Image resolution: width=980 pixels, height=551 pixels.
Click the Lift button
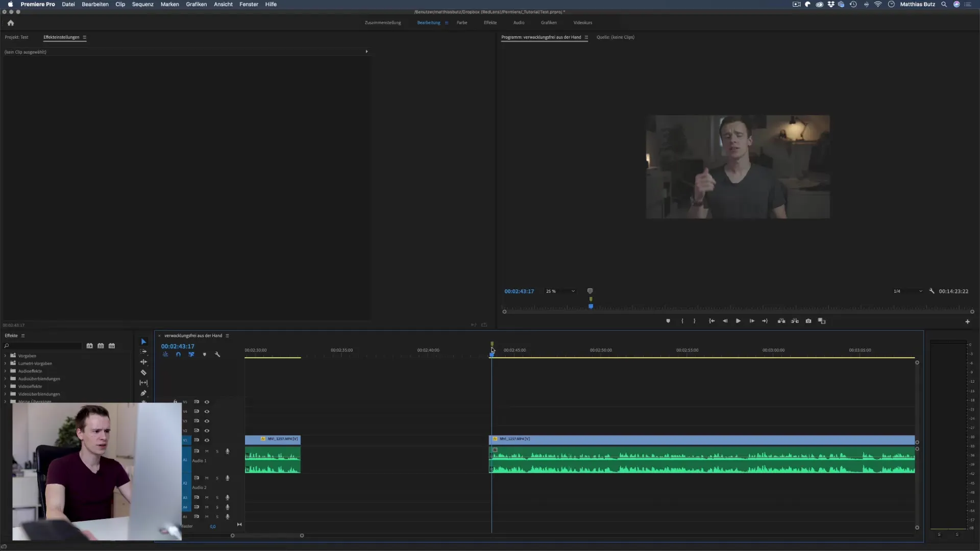coord(781,321)
